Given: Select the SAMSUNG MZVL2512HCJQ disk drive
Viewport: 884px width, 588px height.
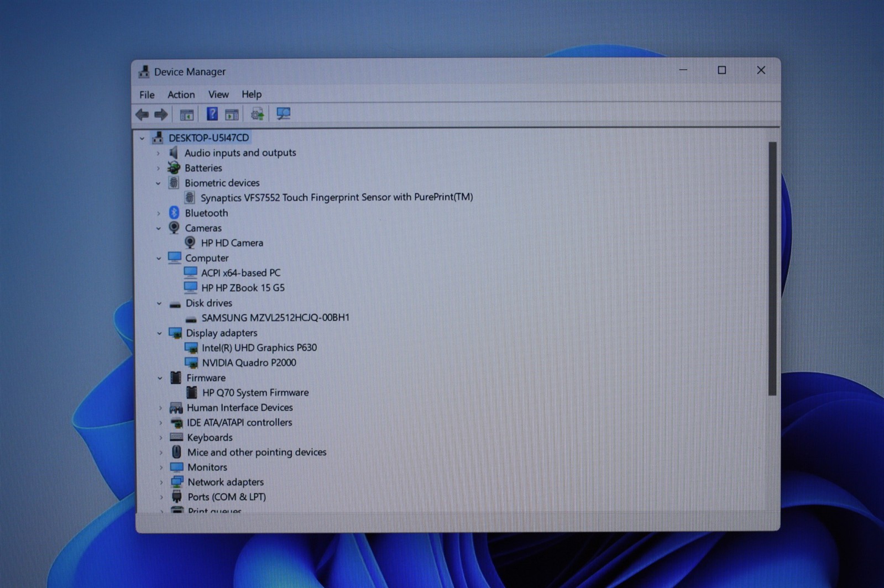Looking at the screenshot, I should click(275, 318).
